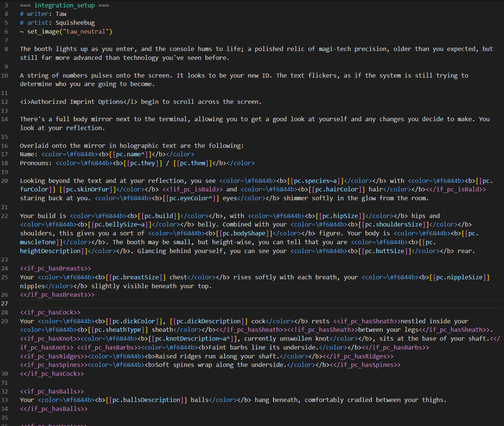
Task: Click the pc.buttSize variable
Action: [386, 251]
